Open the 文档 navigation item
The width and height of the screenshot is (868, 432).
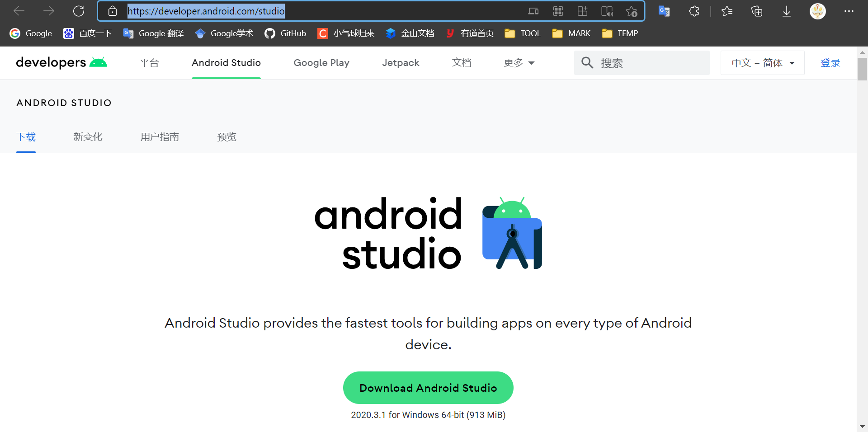coord(462,62)
